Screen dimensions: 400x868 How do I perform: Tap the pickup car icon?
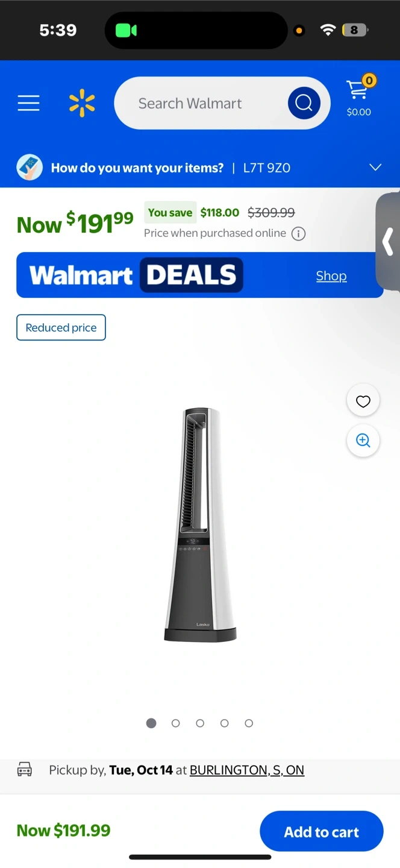[x=25, y=770]
